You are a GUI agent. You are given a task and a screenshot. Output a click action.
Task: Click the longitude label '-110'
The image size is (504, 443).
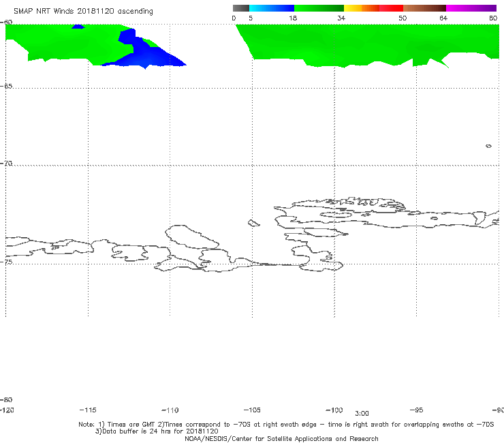[170, 410]
